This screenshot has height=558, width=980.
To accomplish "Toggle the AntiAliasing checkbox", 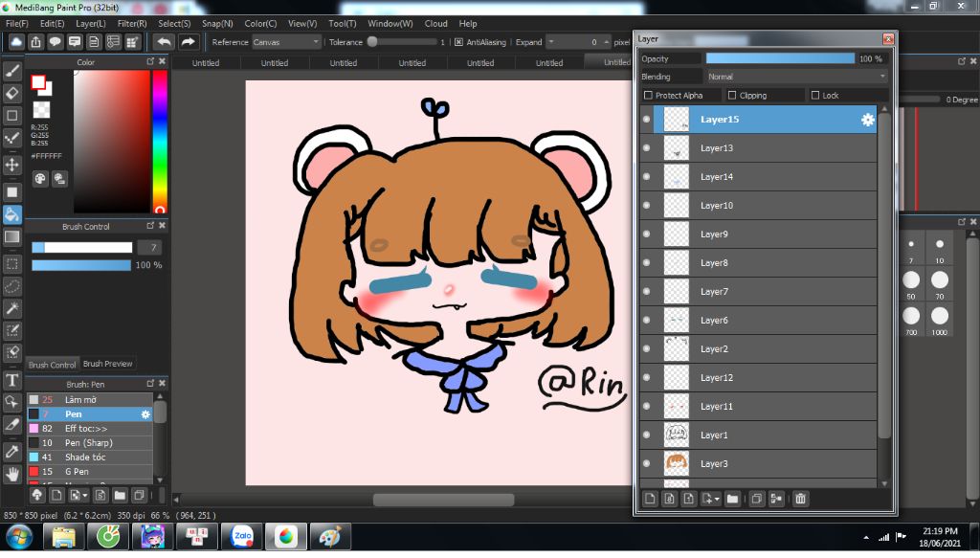I will (x=458, y=42).
